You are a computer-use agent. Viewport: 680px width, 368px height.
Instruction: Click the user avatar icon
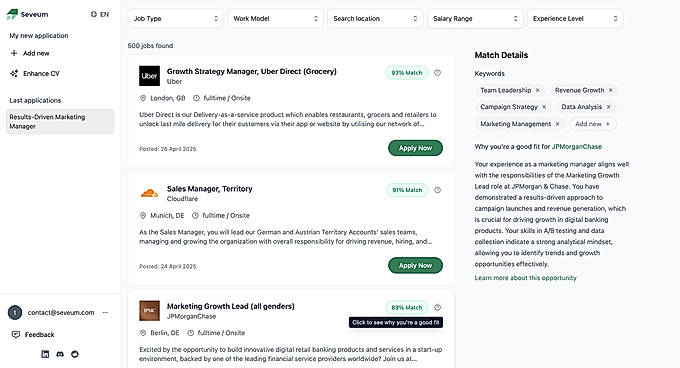tap(15, 313)
